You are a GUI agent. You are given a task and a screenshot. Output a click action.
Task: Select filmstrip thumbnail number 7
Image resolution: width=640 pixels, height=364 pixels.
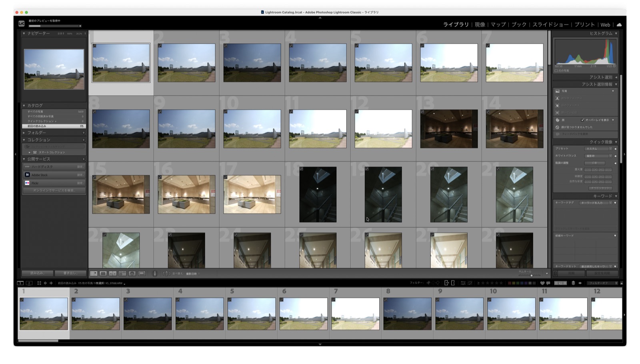coord(355,314)
